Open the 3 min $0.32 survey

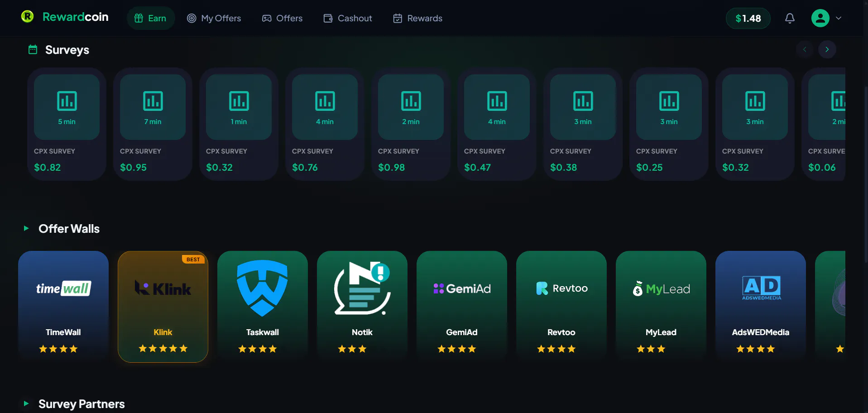755,124
